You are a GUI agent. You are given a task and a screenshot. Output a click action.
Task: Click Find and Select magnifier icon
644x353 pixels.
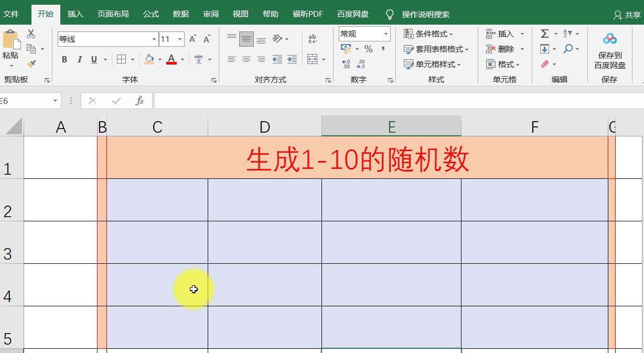568,49
